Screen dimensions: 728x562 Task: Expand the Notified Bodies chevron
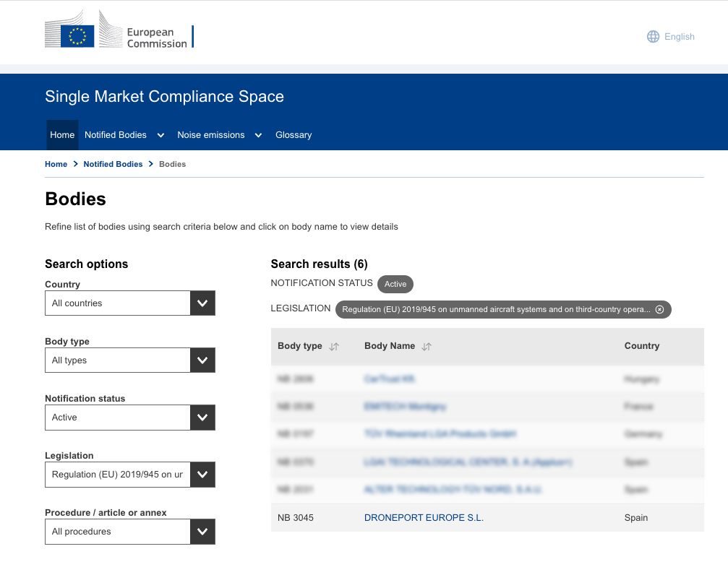pos(160,135)
